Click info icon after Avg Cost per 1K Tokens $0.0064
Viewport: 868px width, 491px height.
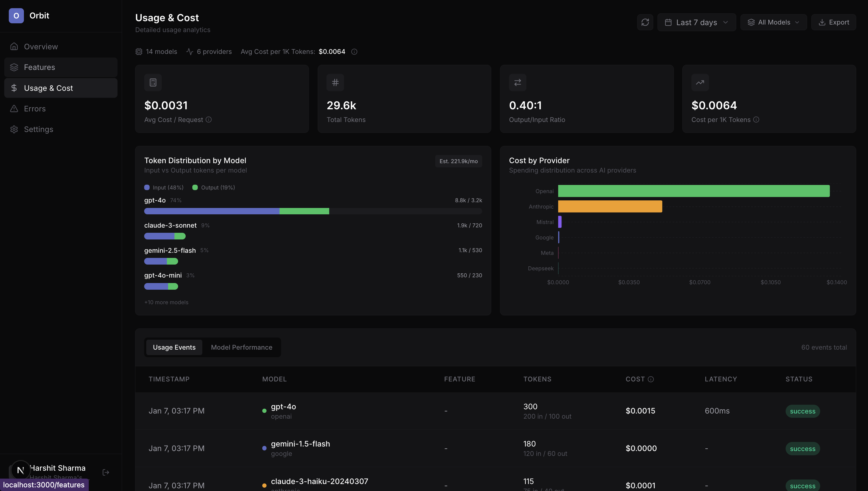pyautogui.click(x=354, y=51)
